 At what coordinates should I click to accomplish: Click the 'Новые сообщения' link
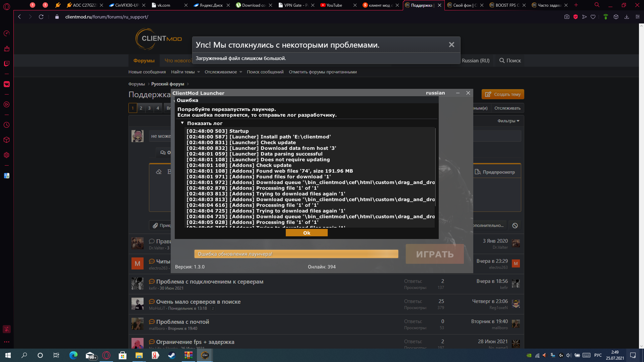pos(147,72)
